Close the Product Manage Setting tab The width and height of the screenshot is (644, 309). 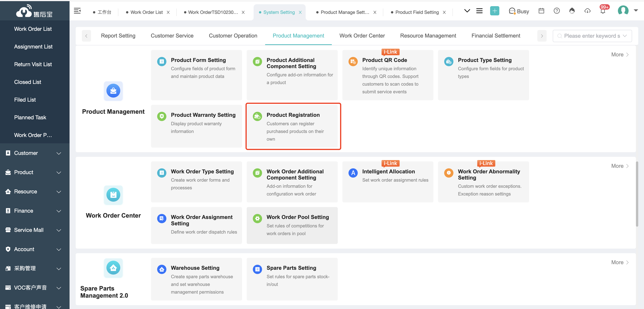375,12
